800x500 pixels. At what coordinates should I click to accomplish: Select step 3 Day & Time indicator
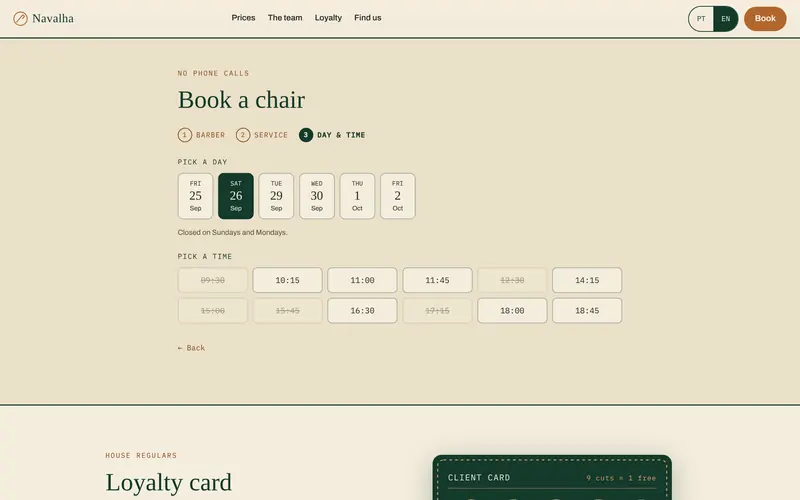click(306, 135)
